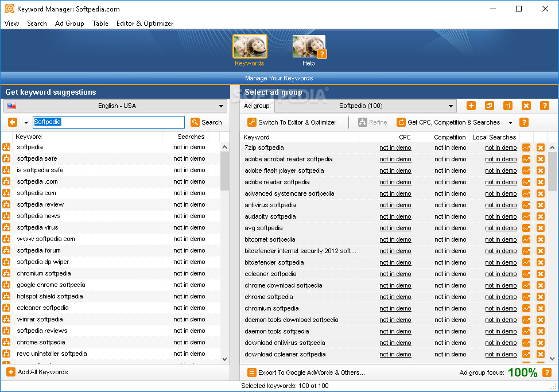Open the Search menu

point(37,24)
